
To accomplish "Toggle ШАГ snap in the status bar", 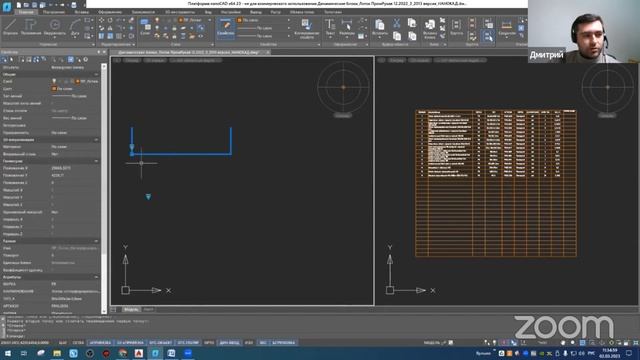I will (62, 343).
